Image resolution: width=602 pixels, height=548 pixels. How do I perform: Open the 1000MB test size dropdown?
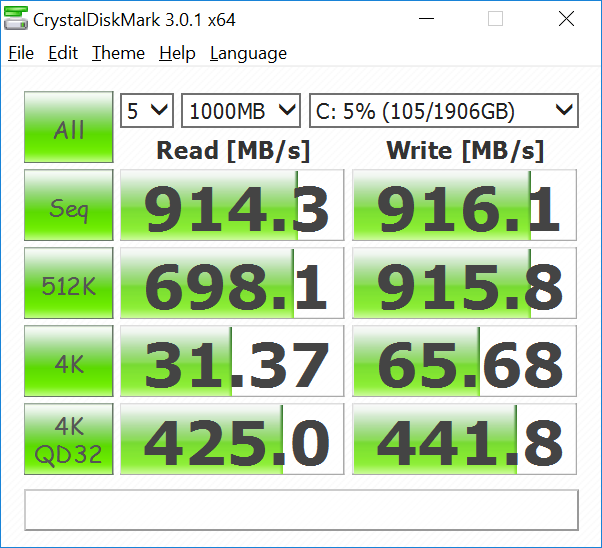pos(241,111)
